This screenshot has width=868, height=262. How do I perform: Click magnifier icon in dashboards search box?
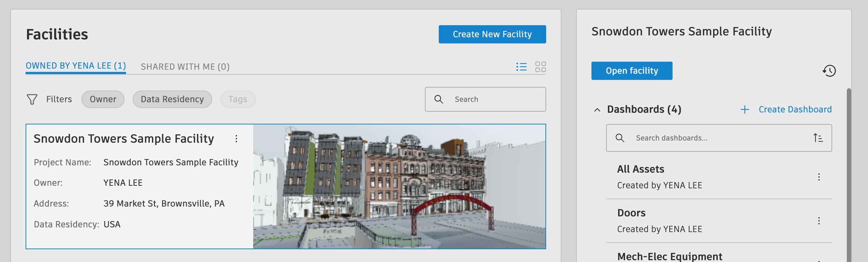point(620,138)
